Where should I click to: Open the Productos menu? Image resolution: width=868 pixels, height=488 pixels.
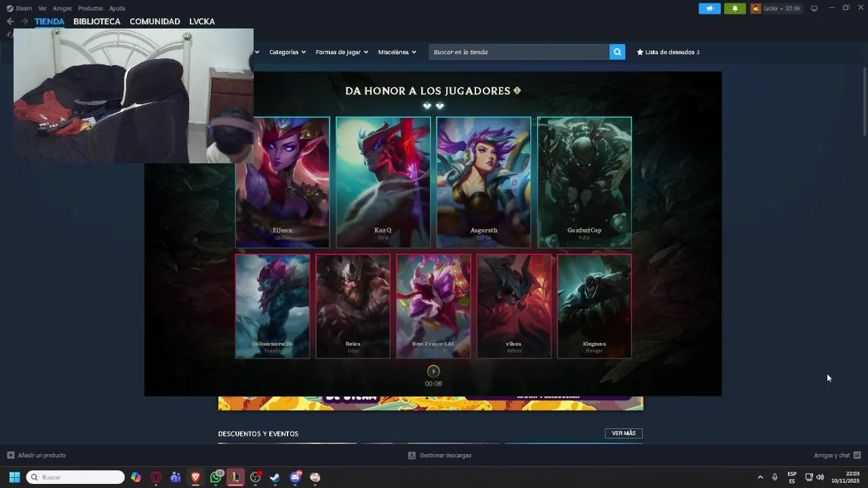(x=90, y=8)
